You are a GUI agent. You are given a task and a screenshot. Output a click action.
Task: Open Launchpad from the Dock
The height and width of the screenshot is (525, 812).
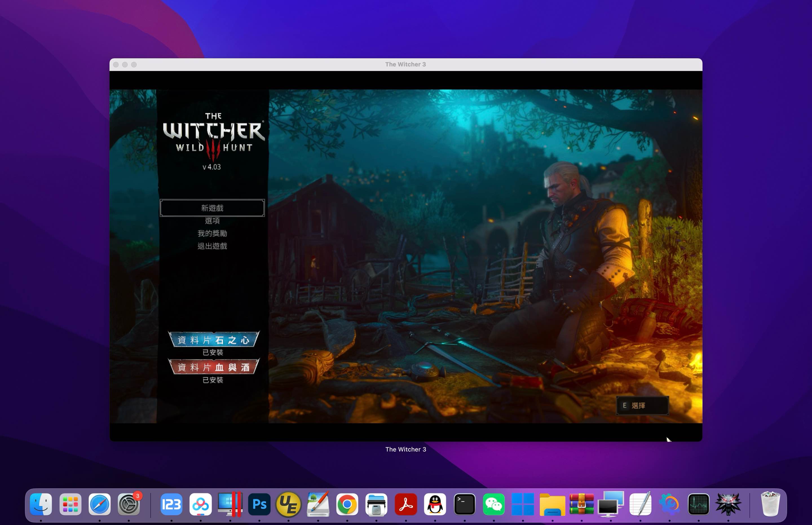click(x=70, y=504)
